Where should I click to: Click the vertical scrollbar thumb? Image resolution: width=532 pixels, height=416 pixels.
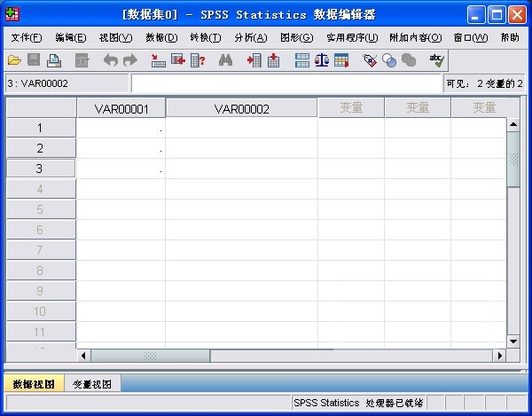(513, 159)
